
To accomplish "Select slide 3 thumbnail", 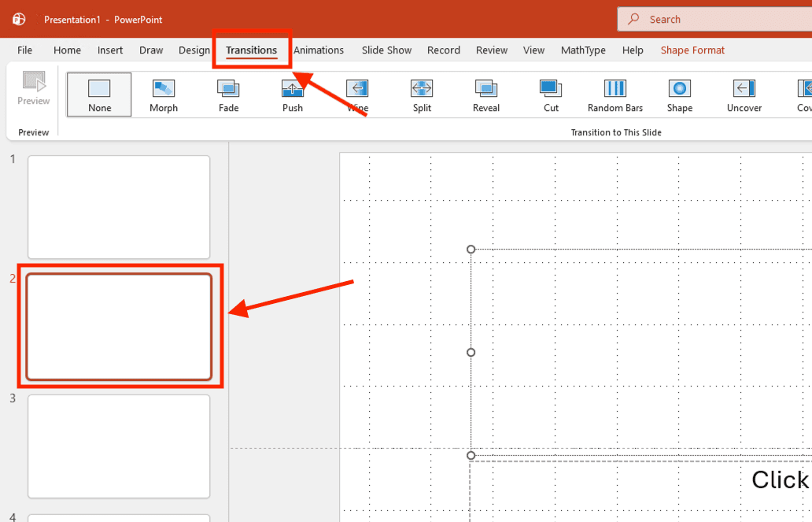I will tap(119, 446).
